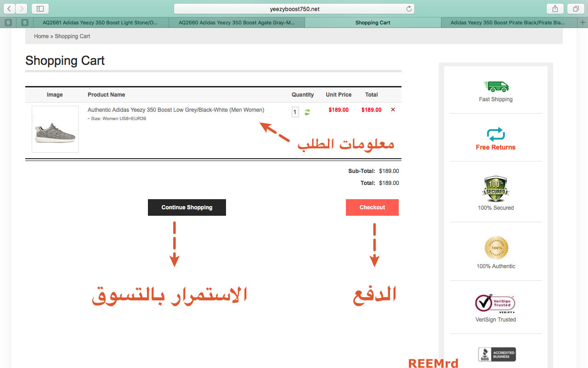The height and width of the screenshot is (368, 588).
Task: Update quantity with green refresh icon
Action: pos(307,112)
